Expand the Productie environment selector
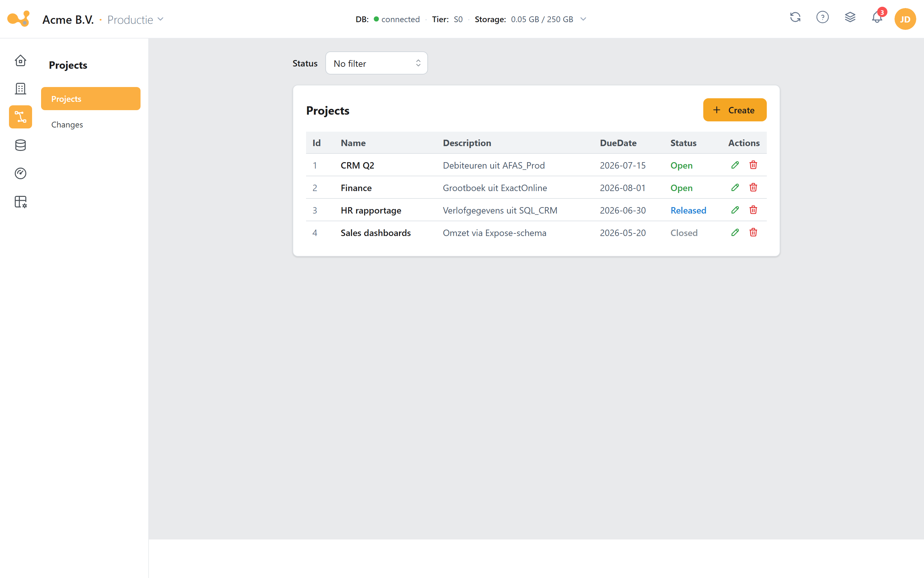The width and height of the screenshot is (924, 578). click(135, 20)
